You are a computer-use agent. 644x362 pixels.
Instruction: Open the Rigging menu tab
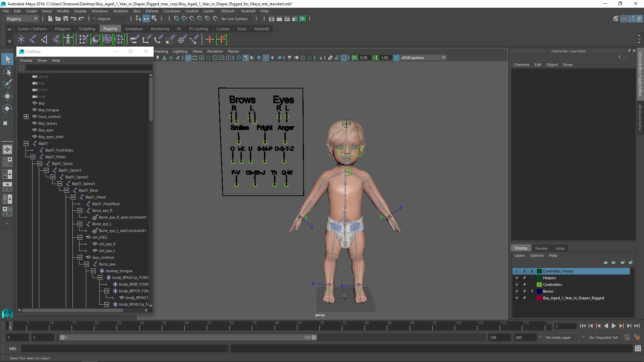click(110, 28)
